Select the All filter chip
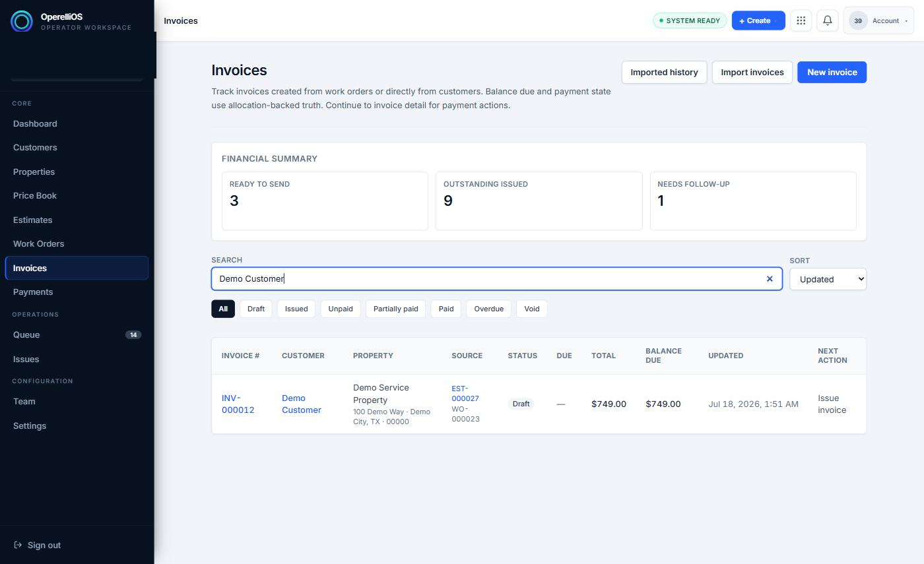924x564 pixels. (223, 309)
